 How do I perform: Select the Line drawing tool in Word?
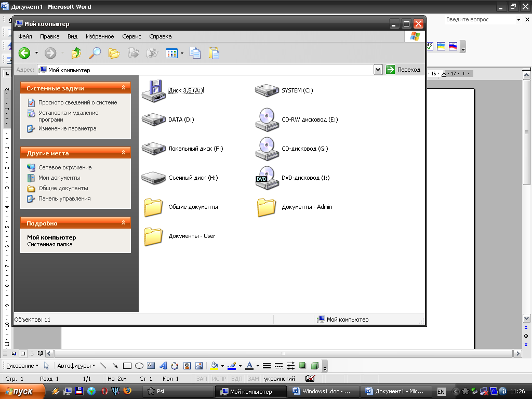coord(103,366)
